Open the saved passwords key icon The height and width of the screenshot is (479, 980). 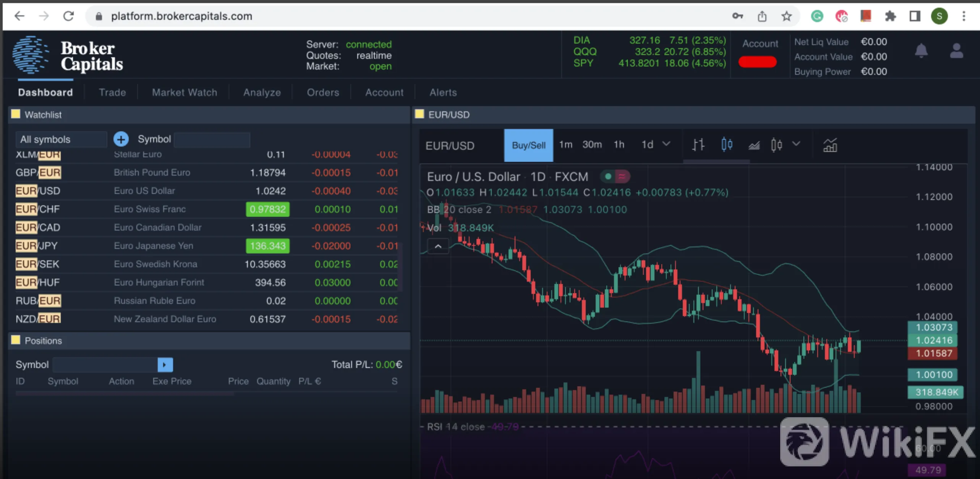[x=737, y=16]
